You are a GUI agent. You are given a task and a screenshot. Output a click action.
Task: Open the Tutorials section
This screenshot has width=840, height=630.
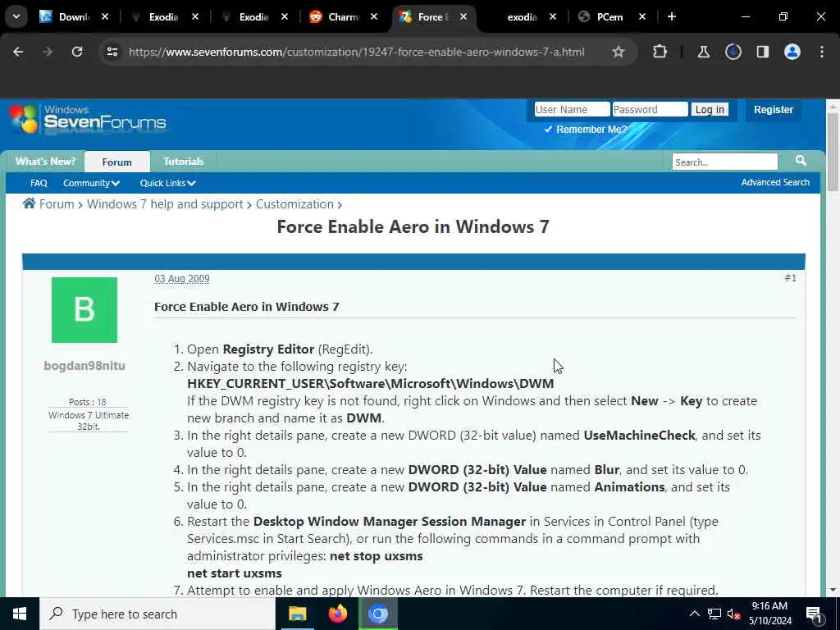coord(183,162)
